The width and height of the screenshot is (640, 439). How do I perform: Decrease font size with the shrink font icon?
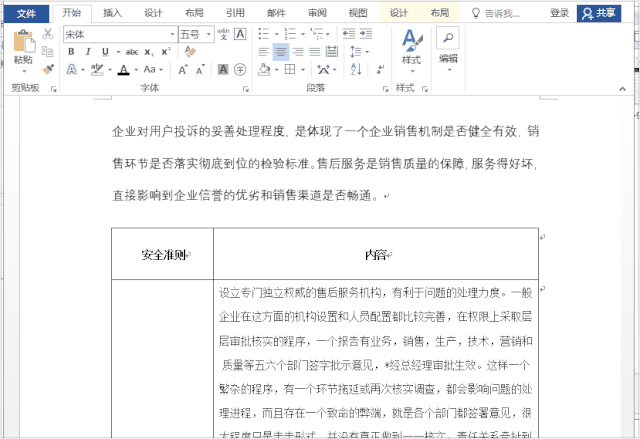click(200, 70)
